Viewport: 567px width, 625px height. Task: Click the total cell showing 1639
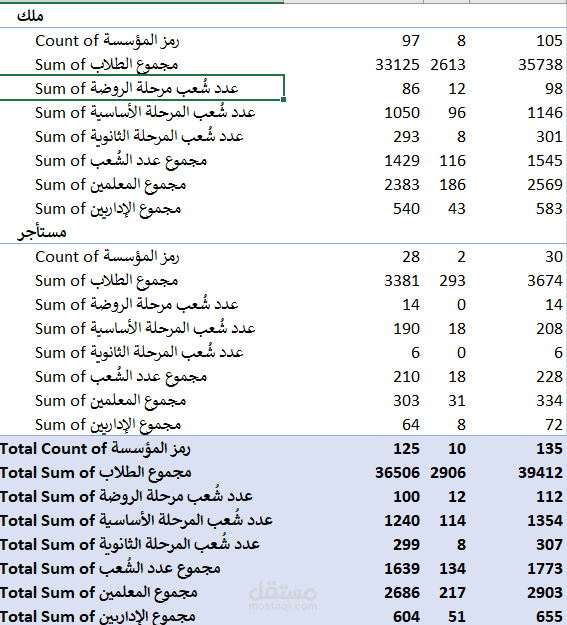click(x=402, y=569)
